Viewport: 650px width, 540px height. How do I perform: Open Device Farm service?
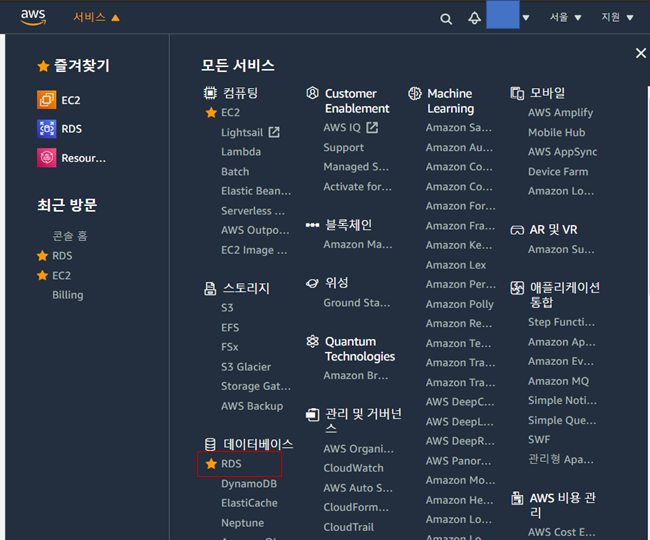tap(558, 172)
